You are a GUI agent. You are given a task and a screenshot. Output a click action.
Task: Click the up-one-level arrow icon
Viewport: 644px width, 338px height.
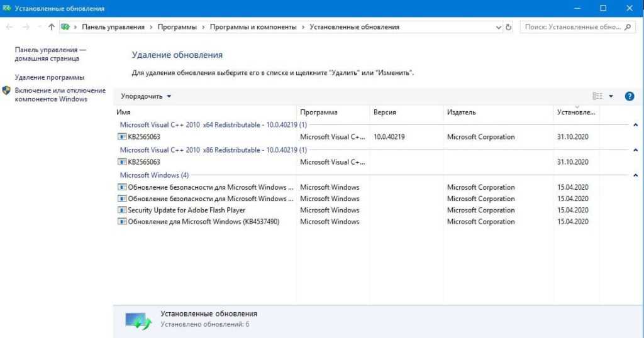click(52, 27)
